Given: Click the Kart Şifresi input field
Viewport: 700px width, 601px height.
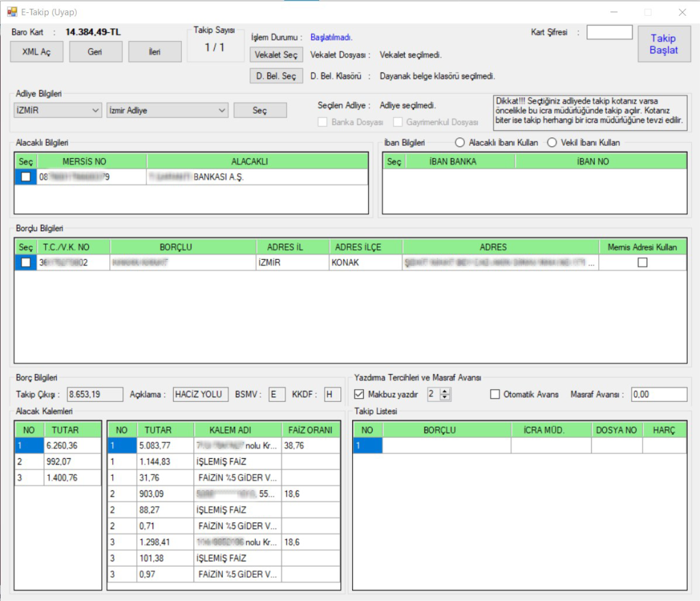Looking at the screenshot, I should 609,32.
